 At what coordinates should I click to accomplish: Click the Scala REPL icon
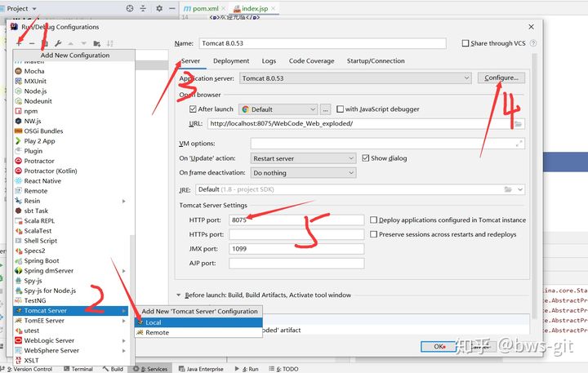point(18,221)
